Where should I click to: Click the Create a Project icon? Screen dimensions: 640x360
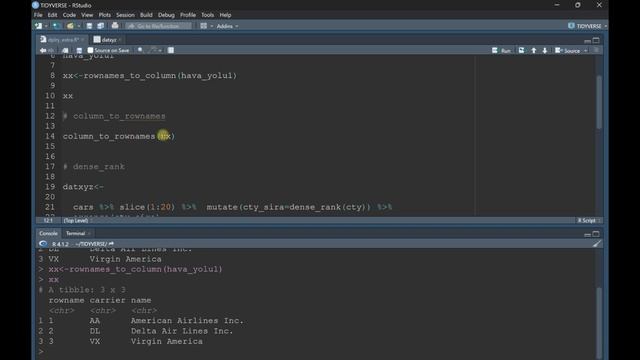[56, 26]
